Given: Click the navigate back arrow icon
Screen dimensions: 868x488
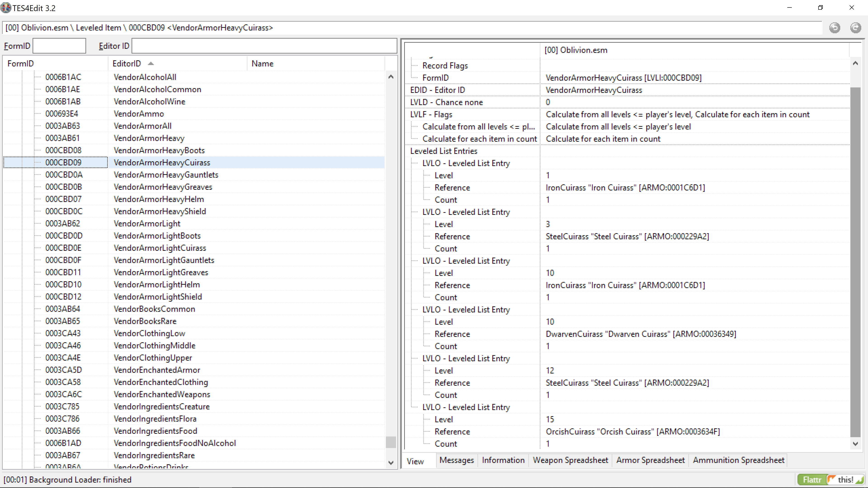Looking at the screenshot, I should coord(835,28).
